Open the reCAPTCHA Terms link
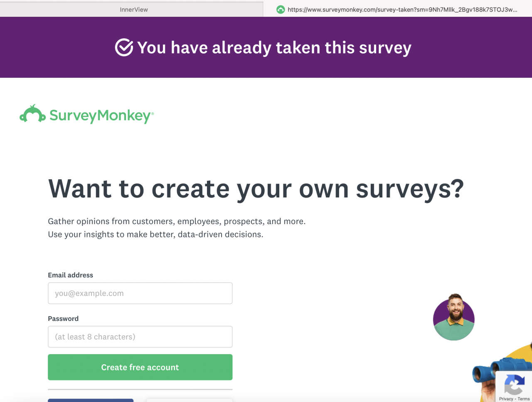The height and width of the screenshot is (402, 532). (524, 399)
